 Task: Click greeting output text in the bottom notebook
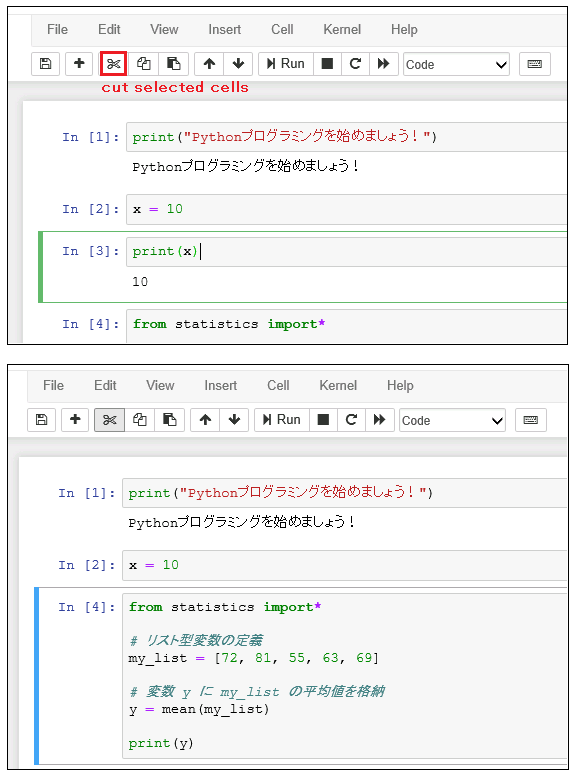coord(242,522)
